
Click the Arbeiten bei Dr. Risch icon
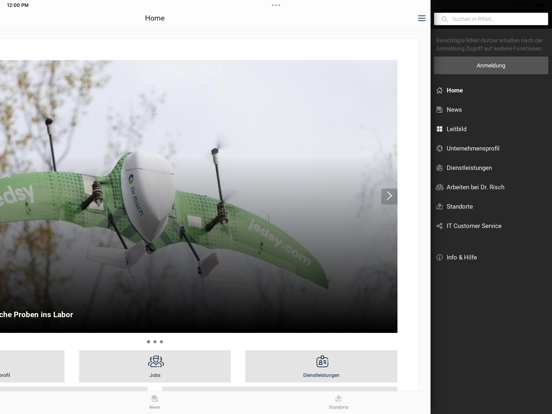439,187
